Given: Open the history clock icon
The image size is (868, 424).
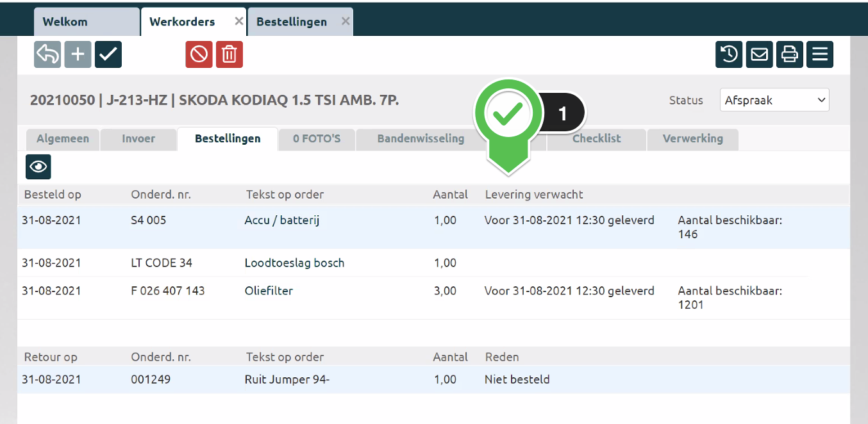Looking at the screenshot, I should click(x=729, y=54).
